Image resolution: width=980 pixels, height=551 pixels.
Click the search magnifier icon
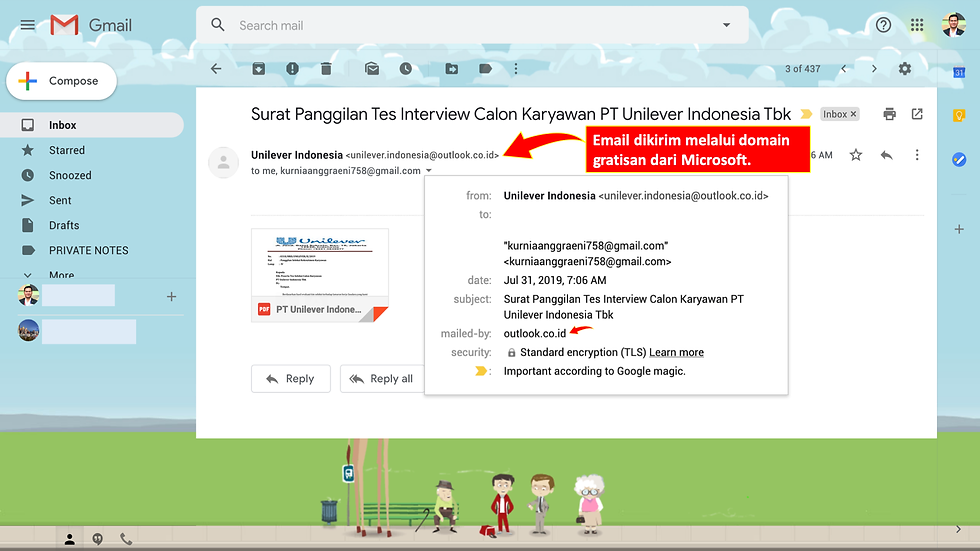(218, 25)
